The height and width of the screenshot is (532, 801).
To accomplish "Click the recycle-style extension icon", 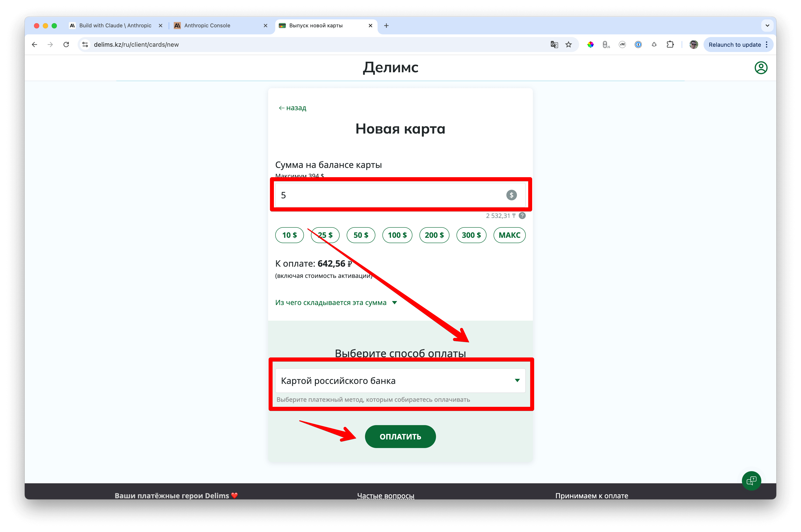I will [x=654, y=45].
